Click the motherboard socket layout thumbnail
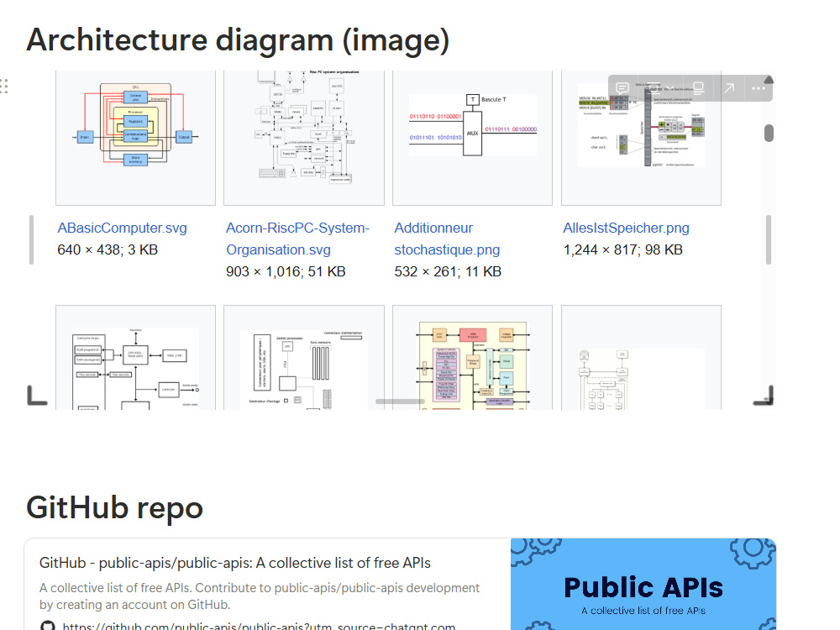 coord(304,370)
